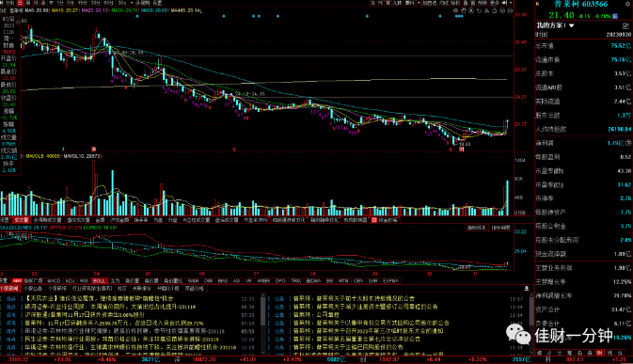This screenshot has width=633, height=364.
Task: Open the 天风农业 news headline
Action: coord(100,298)
